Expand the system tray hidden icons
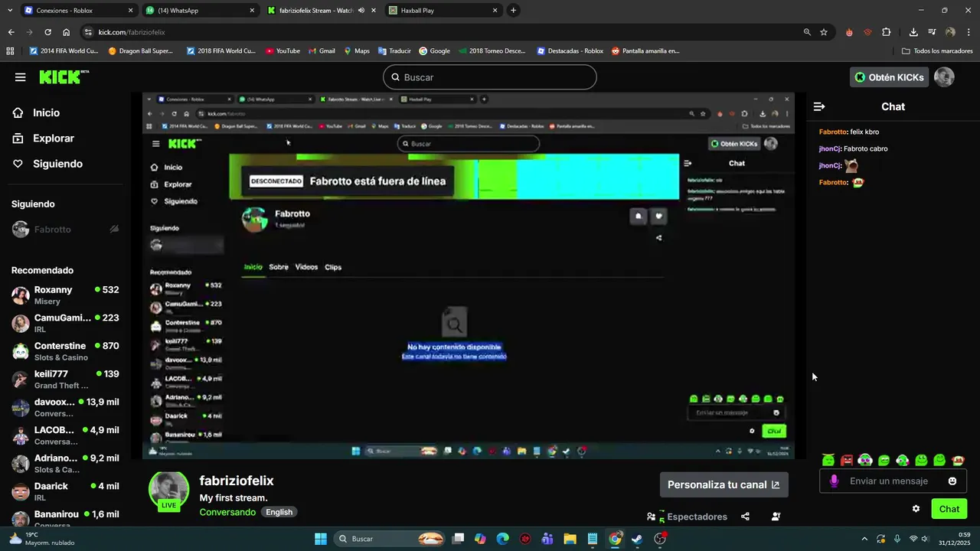The width and height of the screenshot is (980, 551). 864,539
